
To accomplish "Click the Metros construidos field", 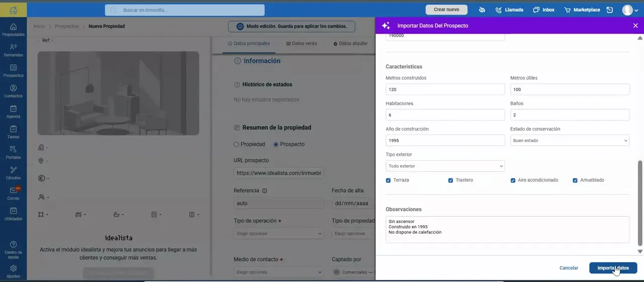I will [x=445, y=90].
